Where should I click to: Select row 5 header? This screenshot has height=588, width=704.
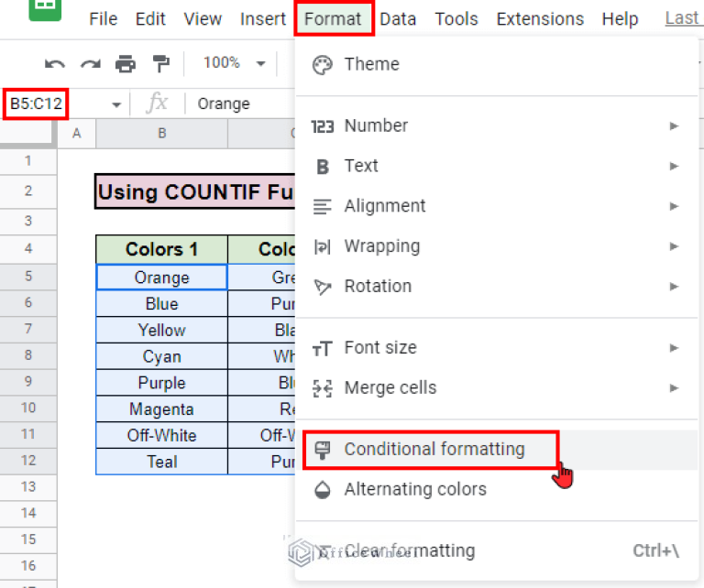[28, 277]
